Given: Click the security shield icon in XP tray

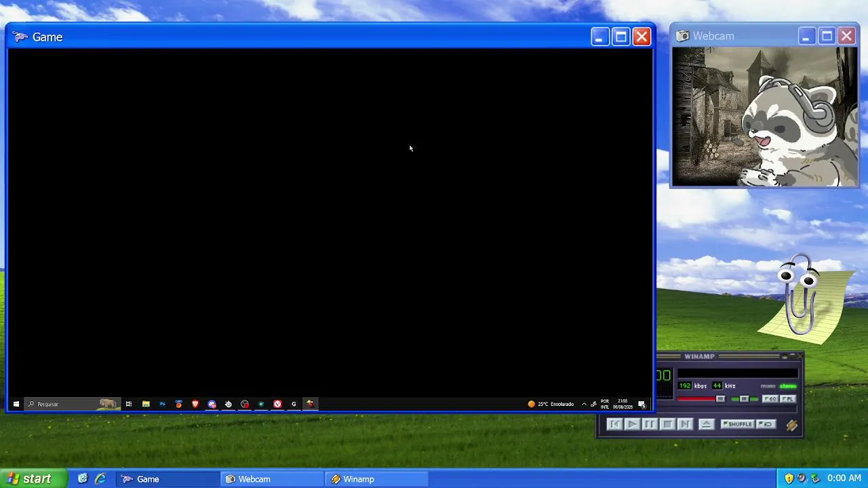Looking at the screenshot, I should point(789,479).
